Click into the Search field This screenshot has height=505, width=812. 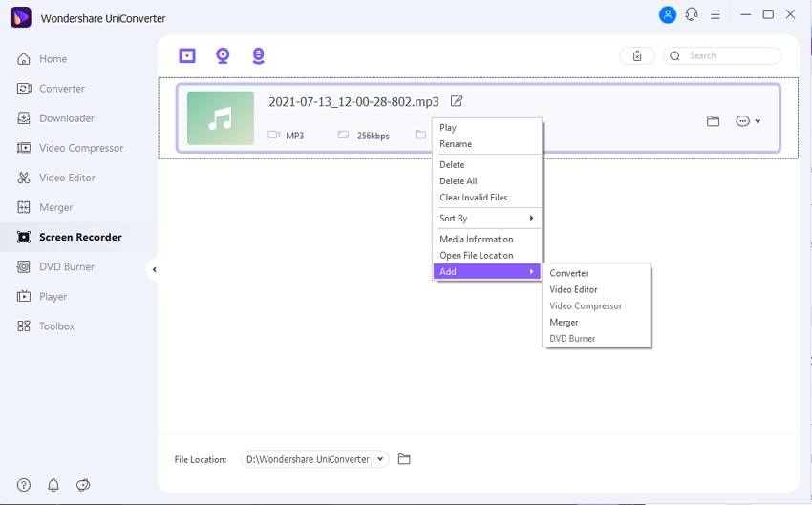click(x=722, y=56)
